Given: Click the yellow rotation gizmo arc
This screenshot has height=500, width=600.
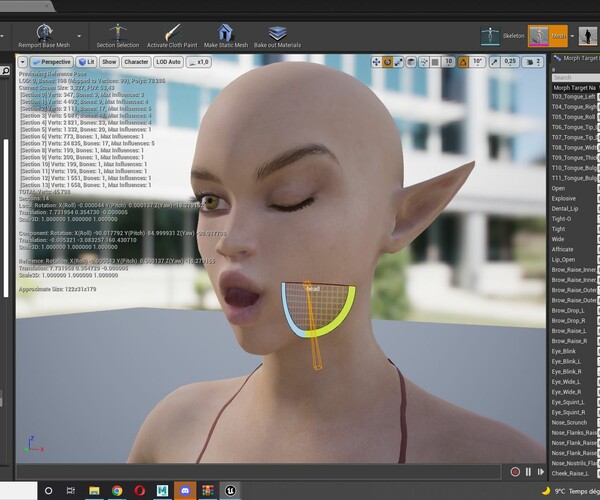Looking at the screenshot, I should (x=336, y=318).
